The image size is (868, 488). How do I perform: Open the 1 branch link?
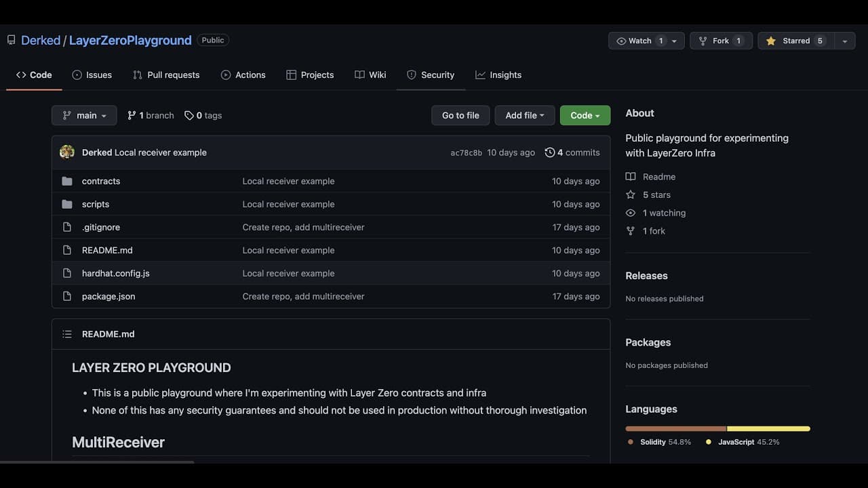click(151, 115)
